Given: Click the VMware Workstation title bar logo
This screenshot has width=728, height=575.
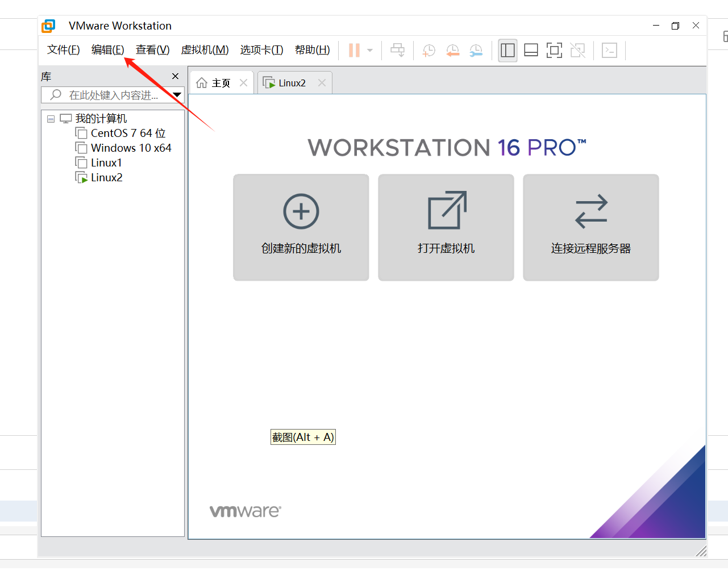Looking at the screenshot, I should (49, 26).
